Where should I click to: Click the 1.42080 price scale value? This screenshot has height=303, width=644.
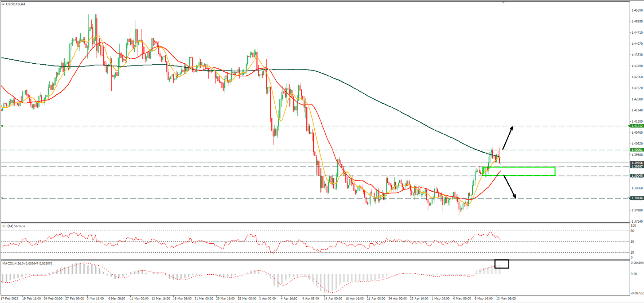point(636,99)
